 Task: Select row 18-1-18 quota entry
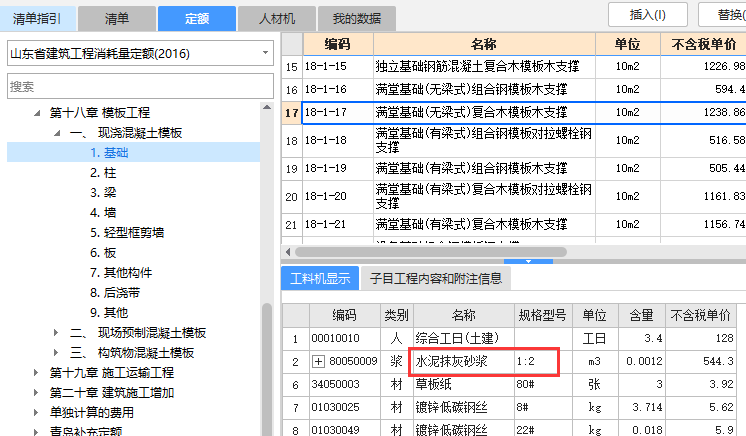[x=514, y=140]
